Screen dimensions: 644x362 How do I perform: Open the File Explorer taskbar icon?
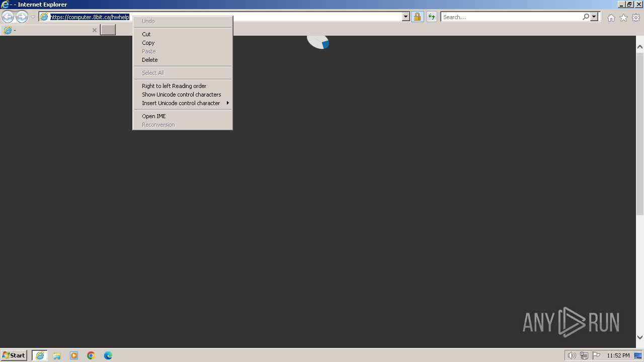click(57, 355)
